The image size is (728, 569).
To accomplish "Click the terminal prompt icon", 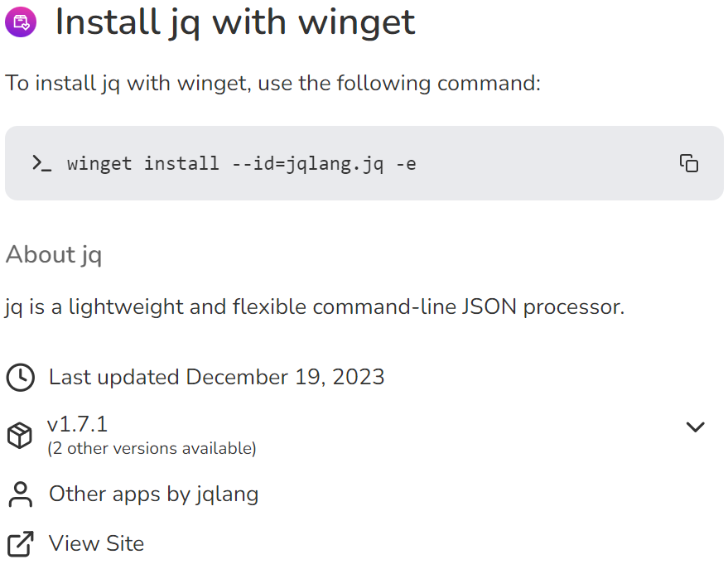I will coord(41,163).
